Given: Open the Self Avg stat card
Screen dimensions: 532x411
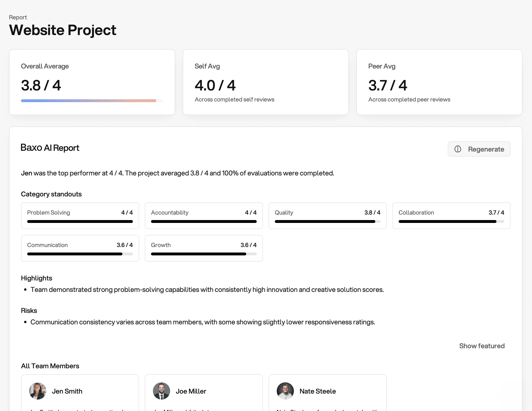Looking at the screenshot, I should coord(266,82).
